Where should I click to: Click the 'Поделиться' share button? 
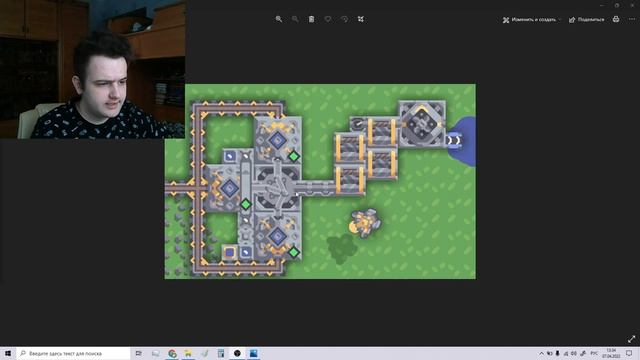click(x=587, y=20)
